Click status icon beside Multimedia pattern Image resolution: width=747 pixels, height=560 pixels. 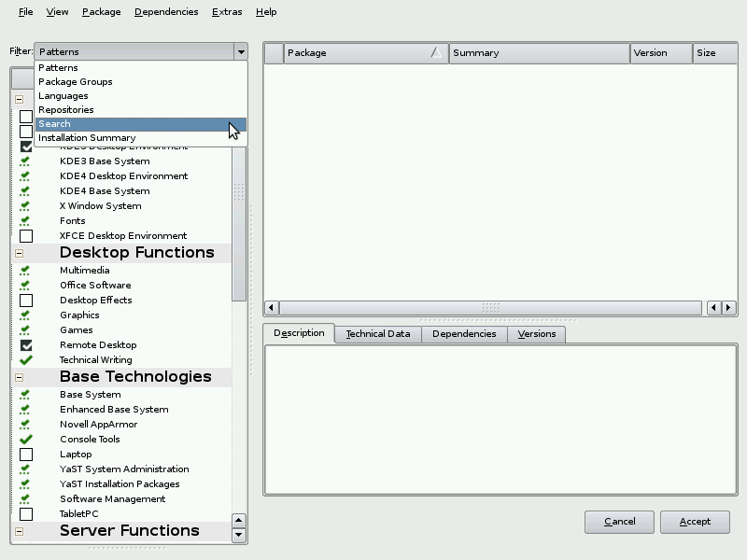tap(25, 271)
